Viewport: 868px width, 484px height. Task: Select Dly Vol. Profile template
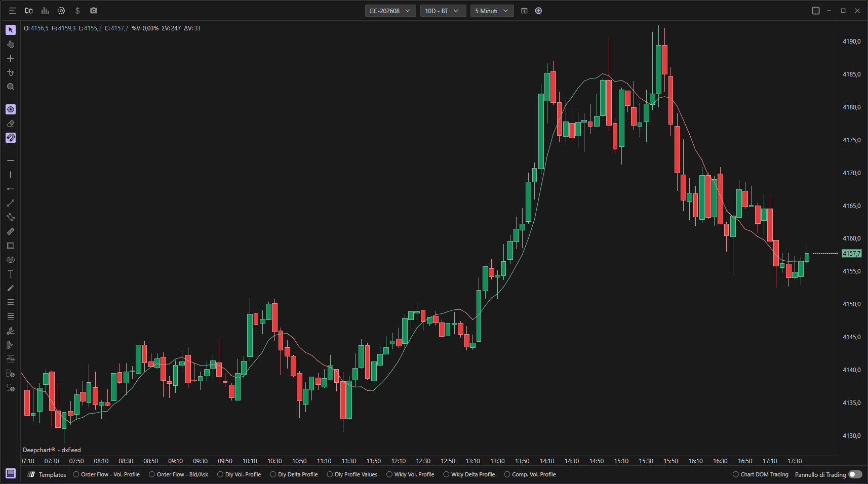pos(239,474)
